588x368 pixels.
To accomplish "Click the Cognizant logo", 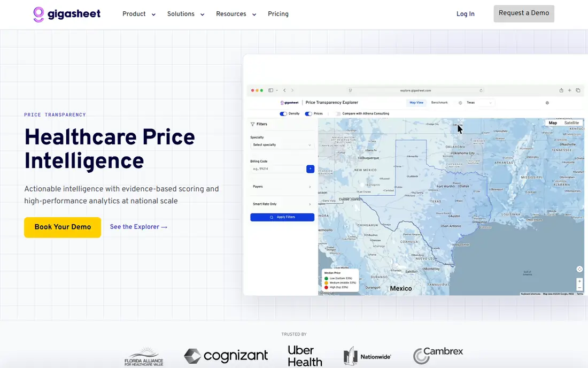I will [226, 356].
